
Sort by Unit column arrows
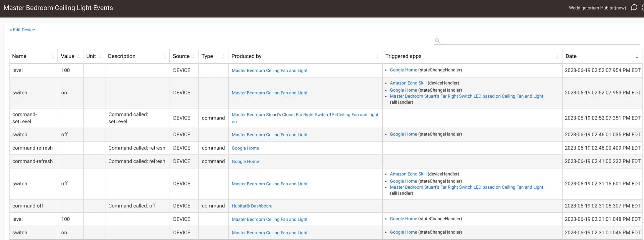click(100, 56)
